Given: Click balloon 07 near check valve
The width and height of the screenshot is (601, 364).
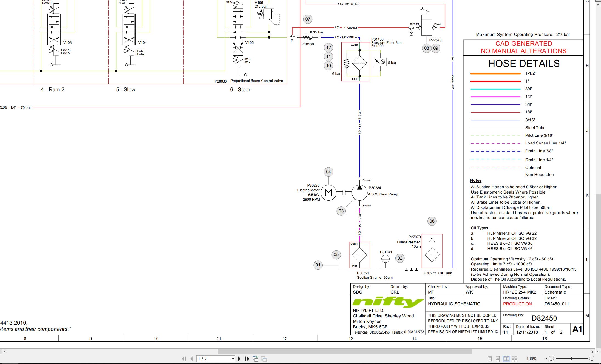Looking at the screenshot, I should pos(308,19).
